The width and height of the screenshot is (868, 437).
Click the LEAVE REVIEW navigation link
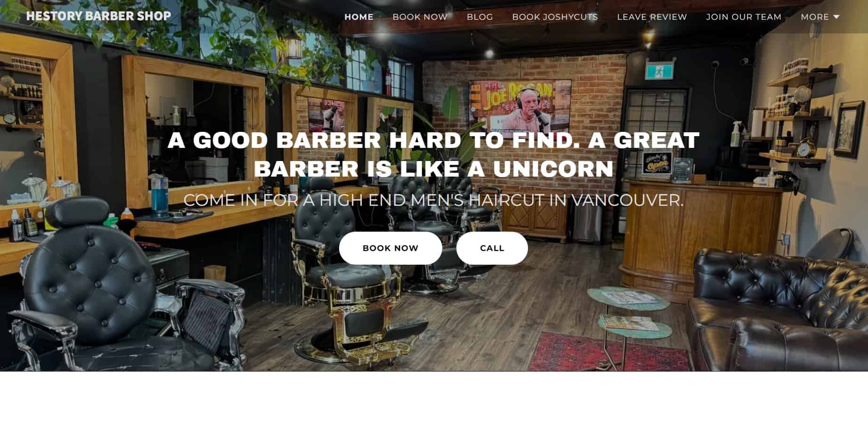[652, 17]
